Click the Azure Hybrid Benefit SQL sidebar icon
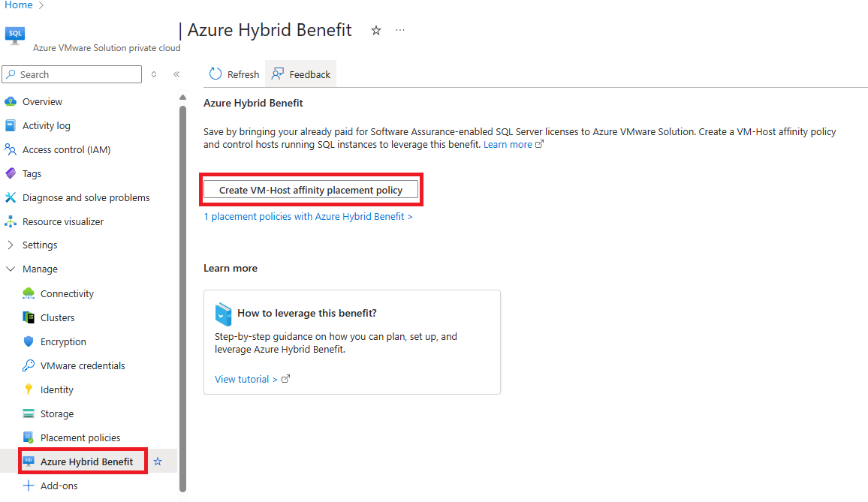 [x=29, y=461]
